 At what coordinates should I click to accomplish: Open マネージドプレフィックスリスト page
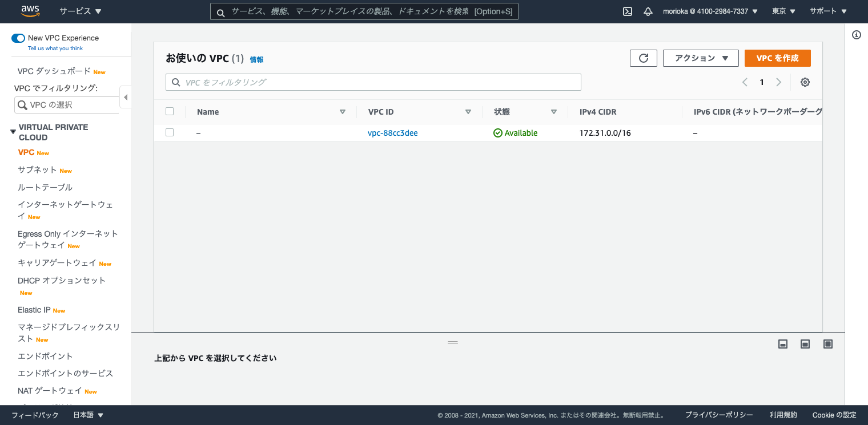69,333
